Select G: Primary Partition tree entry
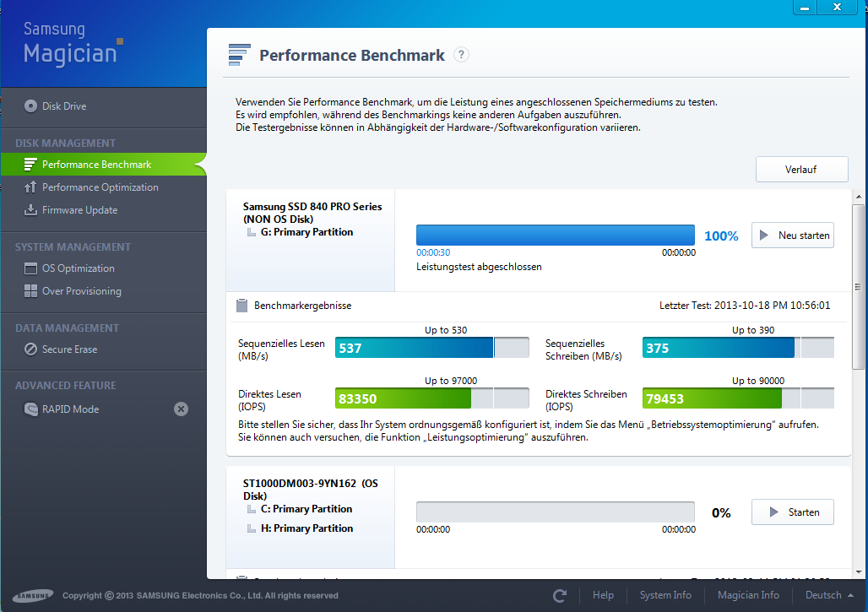Viewport: 868px width, 612px height. point(307,232)
